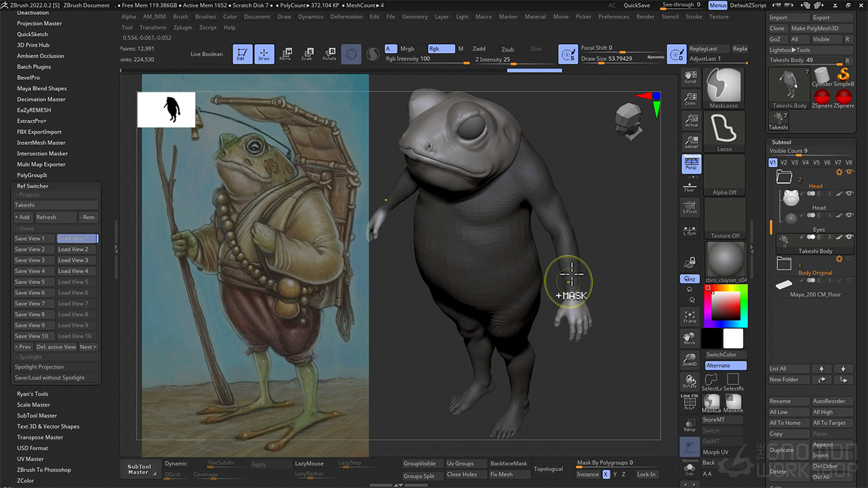Toggle Perspective view mode
868x488 pixels.
(x=690, y=163)
